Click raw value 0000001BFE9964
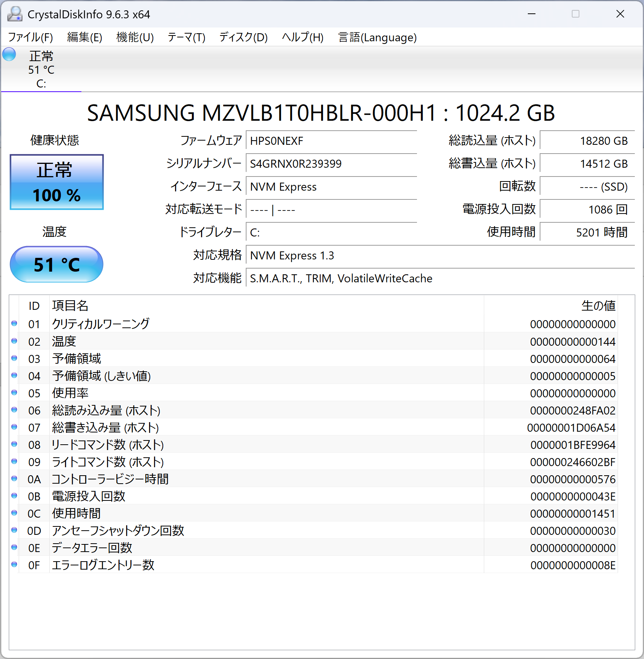This screenshot has height=659, width=644. (573, 445)
